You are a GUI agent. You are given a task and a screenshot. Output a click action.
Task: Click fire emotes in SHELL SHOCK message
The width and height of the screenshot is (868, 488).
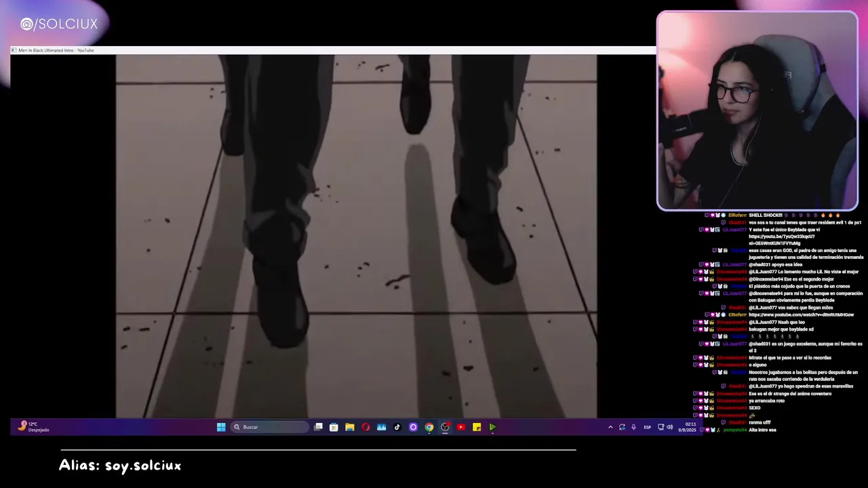pos(831,215)
